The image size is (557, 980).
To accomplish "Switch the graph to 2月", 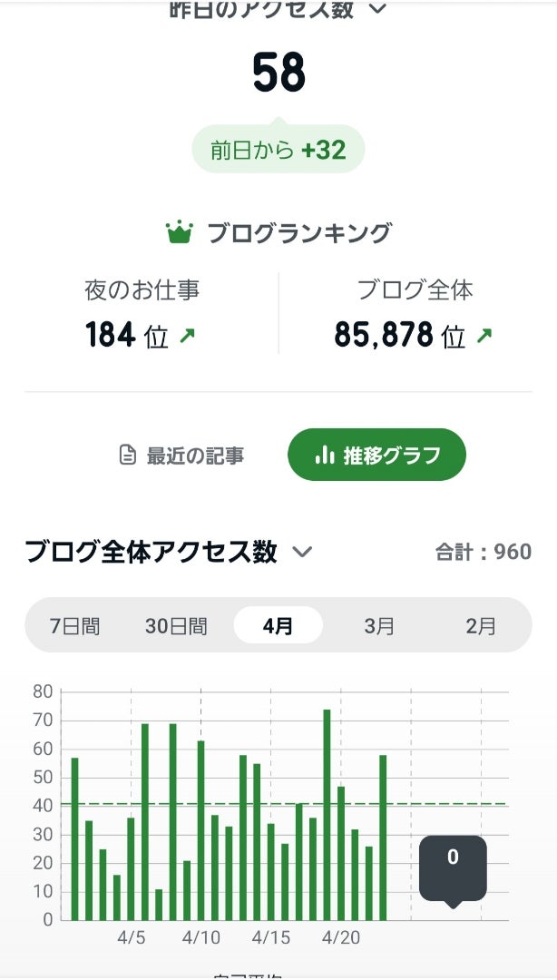I will coord(481,625).
